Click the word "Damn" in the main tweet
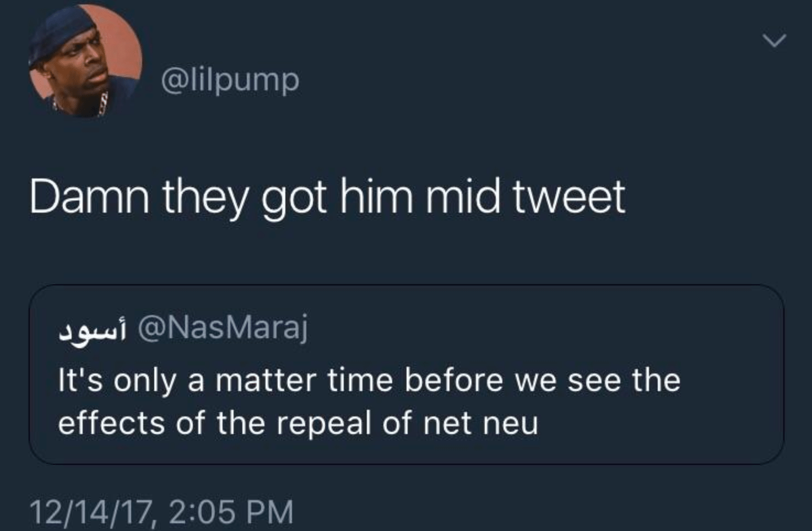The image size is (812, 531). point(89,197)
